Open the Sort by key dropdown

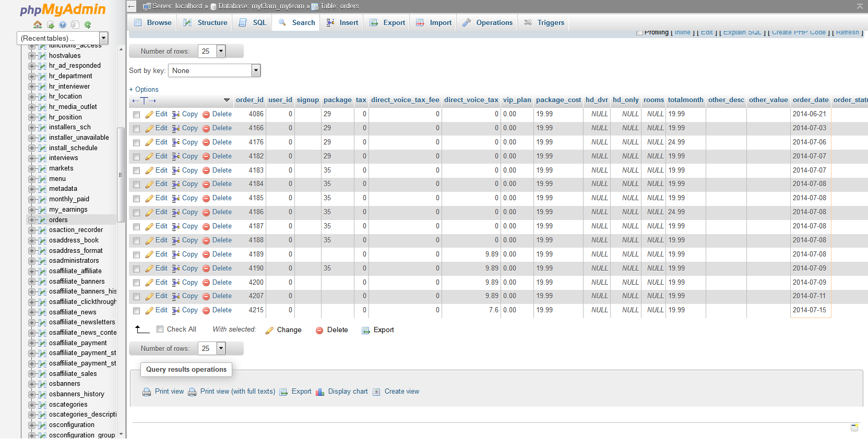pyautogui.click(x=214, y=70)
